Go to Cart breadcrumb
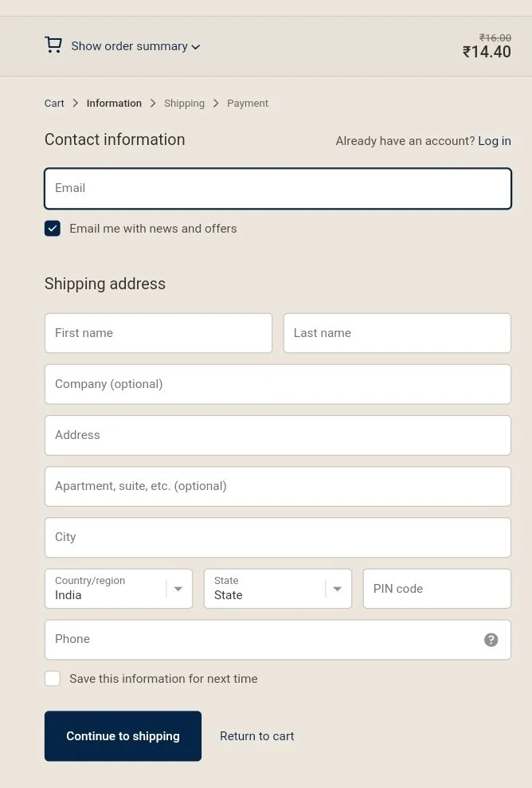This screenshot has height=788, width=532. [54, 103]
